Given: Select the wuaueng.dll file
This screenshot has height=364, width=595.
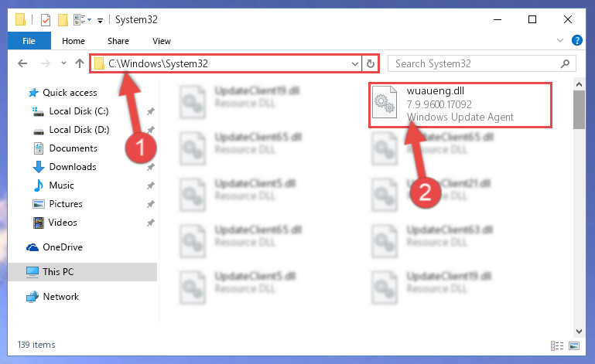Looking at the screenshot, I should click(x=460, y=104).
